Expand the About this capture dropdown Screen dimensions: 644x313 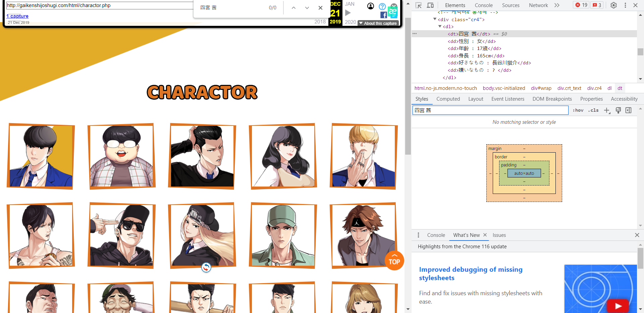378,23
